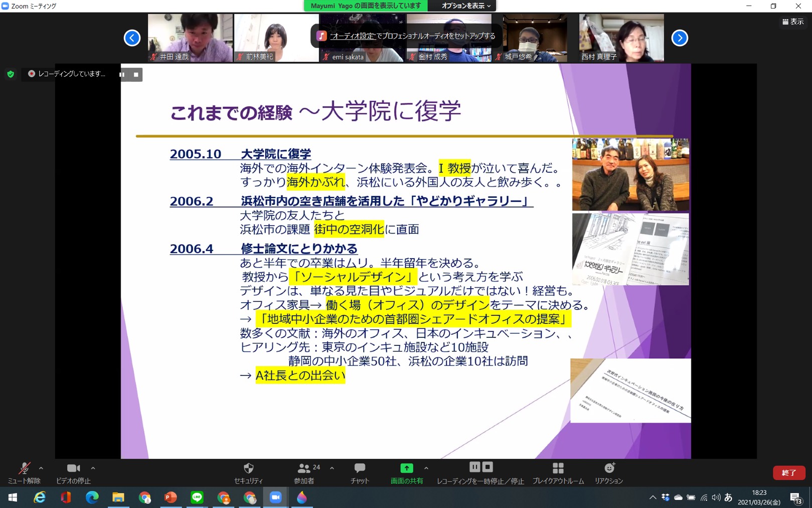Click the red 終了 end button
The height and width of the screenshot is (508, 812).
click(x=788, y=473)
